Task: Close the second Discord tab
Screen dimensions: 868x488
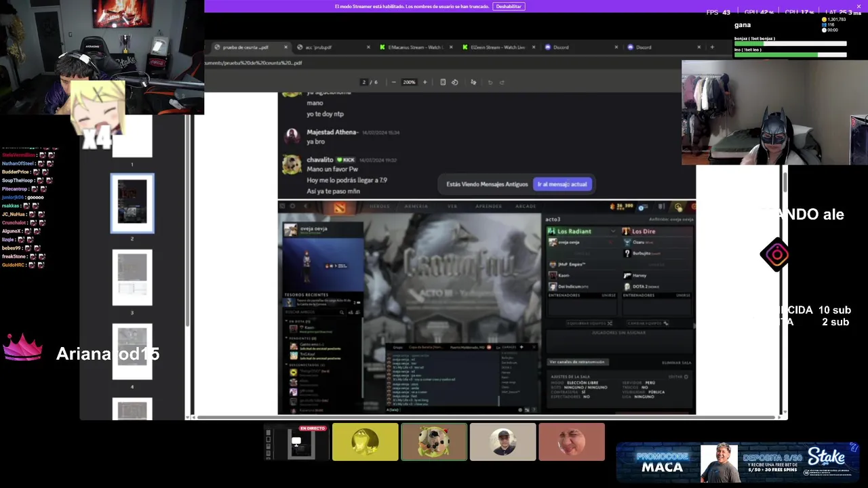Action: coord(699,47)
